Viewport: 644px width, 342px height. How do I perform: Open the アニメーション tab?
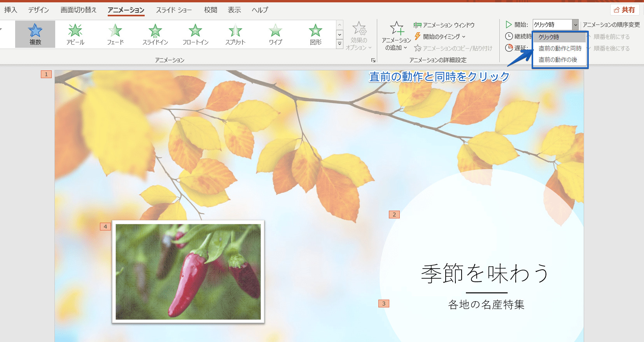126,10
